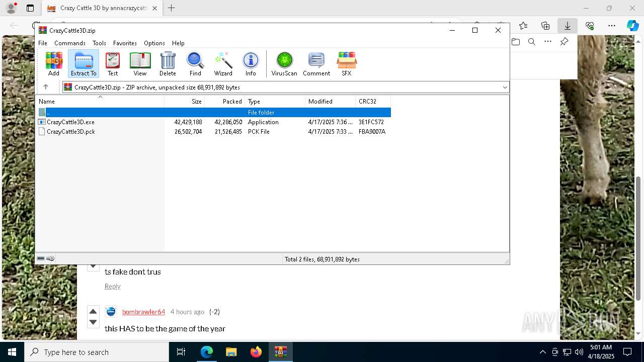Image resolution: width=644 pixels, height=362 pixels.
Task: Select the parent folder '..' row
Action: (214, 112)
